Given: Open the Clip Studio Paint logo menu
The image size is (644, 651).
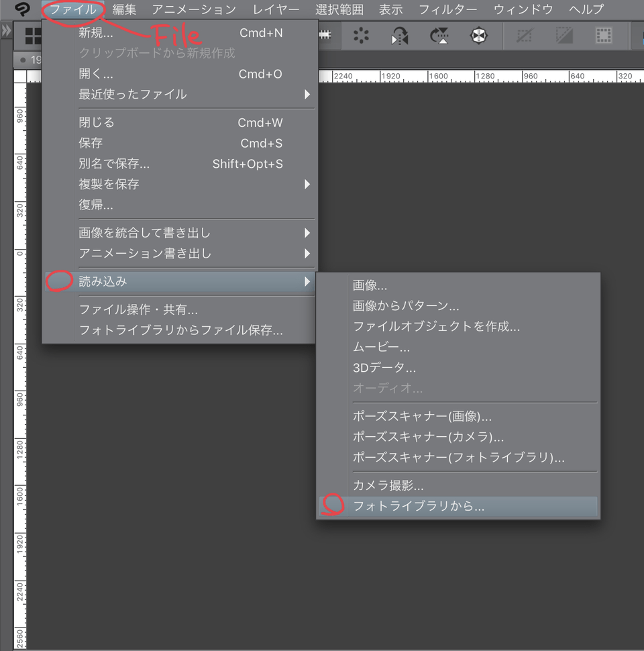Looking at the screenshot, I should [21, 9].
